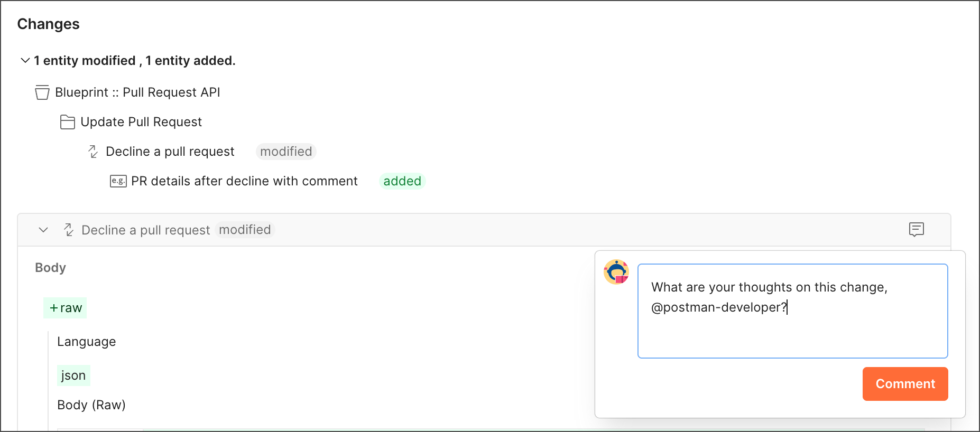Click the Decline a pull request diff header title
Image resolution: width=980 pixels, height=432 pixels.
[145, 230]
